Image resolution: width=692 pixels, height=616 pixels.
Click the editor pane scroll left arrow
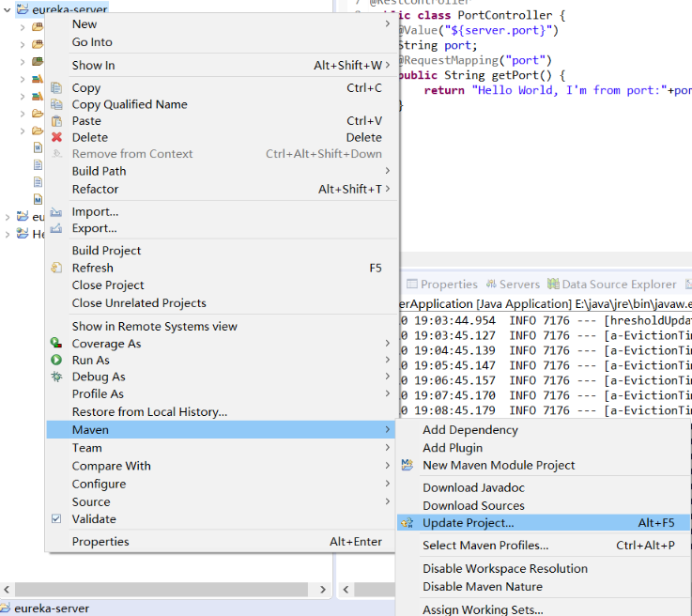346,590
